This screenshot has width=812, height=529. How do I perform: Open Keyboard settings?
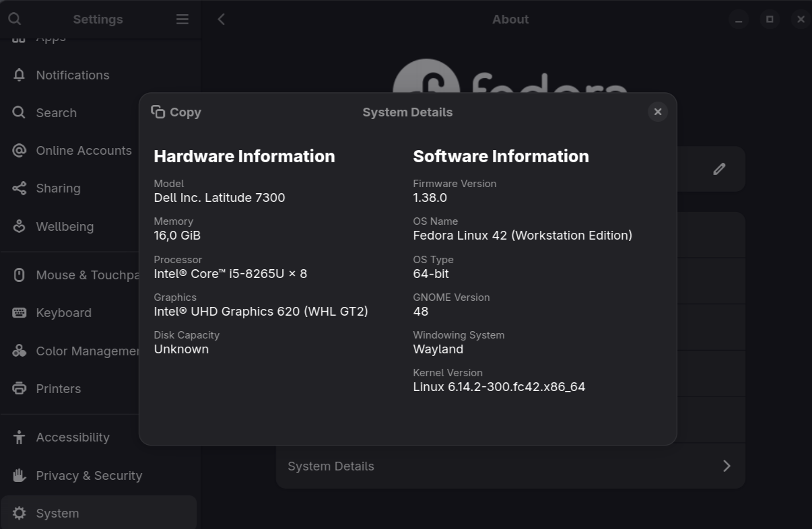[x=63, y=313]
